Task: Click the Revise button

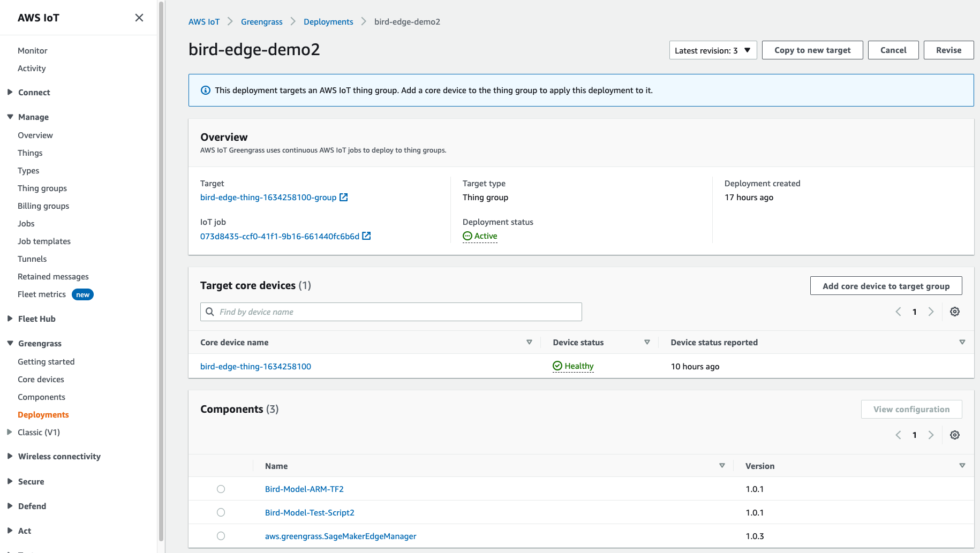Action: pos(948,50)
